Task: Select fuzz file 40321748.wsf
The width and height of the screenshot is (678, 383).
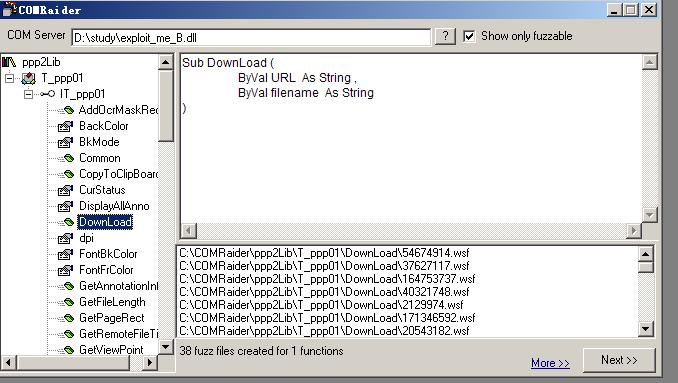Action: click(324, 292)
